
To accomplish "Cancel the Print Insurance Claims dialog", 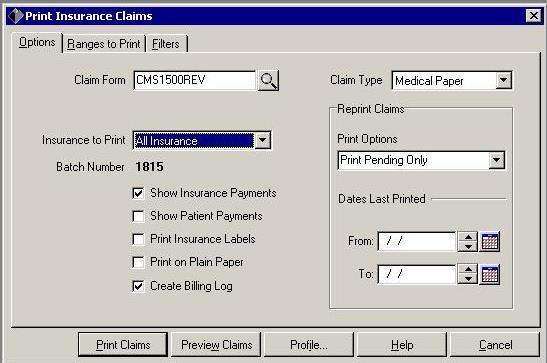I will [495, 345].
